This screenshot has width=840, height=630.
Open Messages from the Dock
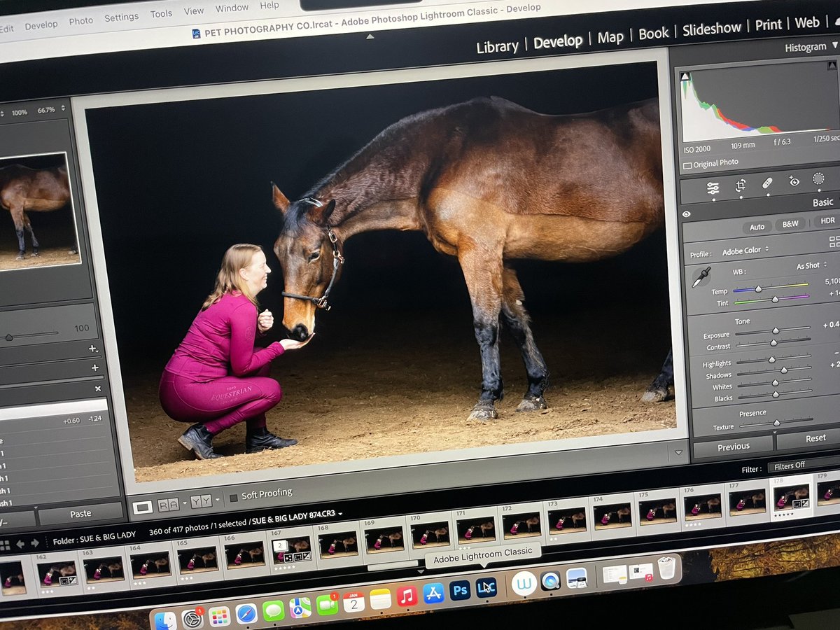(273, 610)
